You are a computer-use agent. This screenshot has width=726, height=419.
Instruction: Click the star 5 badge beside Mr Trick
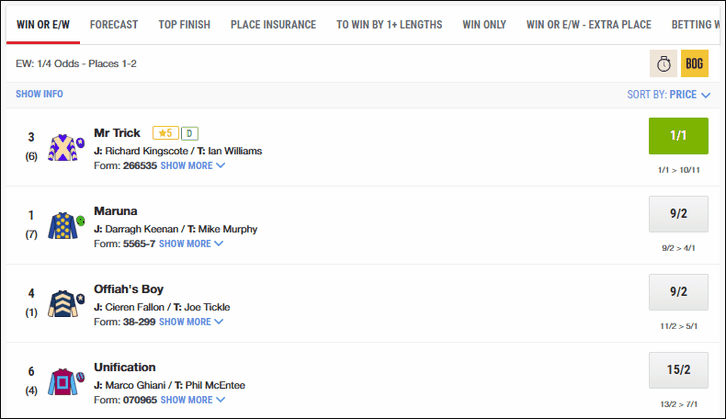click(x=164, y=133)
